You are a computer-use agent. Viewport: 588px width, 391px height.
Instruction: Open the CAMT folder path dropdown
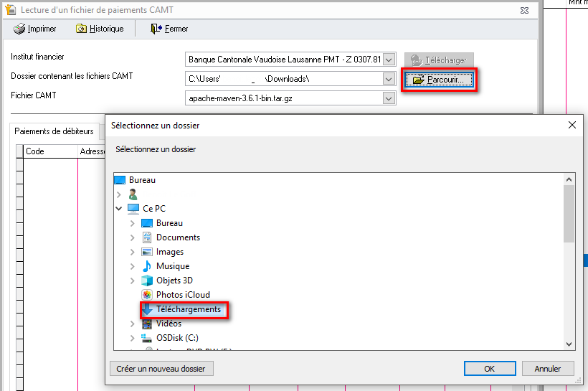(x=389, y=79)
